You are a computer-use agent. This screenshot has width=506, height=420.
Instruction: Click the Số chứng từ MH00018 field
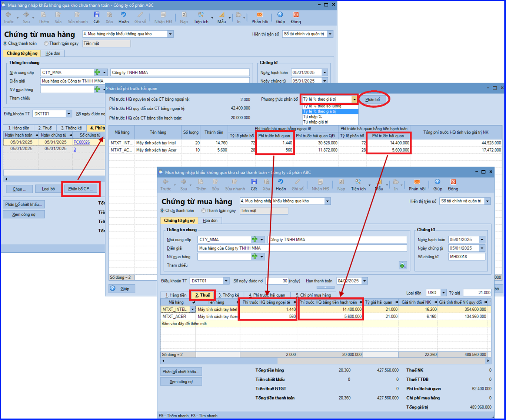pyautogui.click(x=466, y=257)
